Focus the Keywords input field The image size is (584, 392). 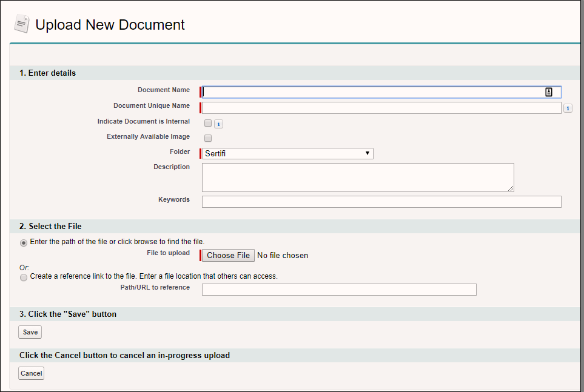pyautogui.click(x=381, y=202)
